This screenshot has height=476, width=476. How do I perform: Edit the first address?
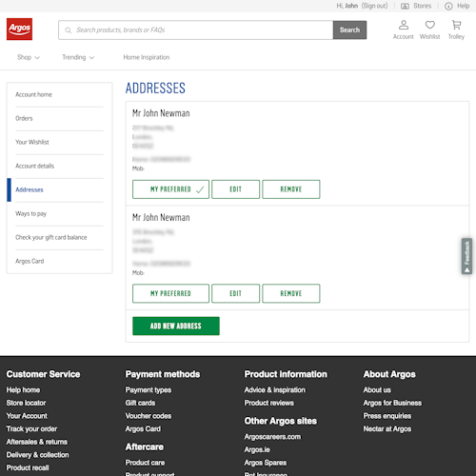[236, 189]
